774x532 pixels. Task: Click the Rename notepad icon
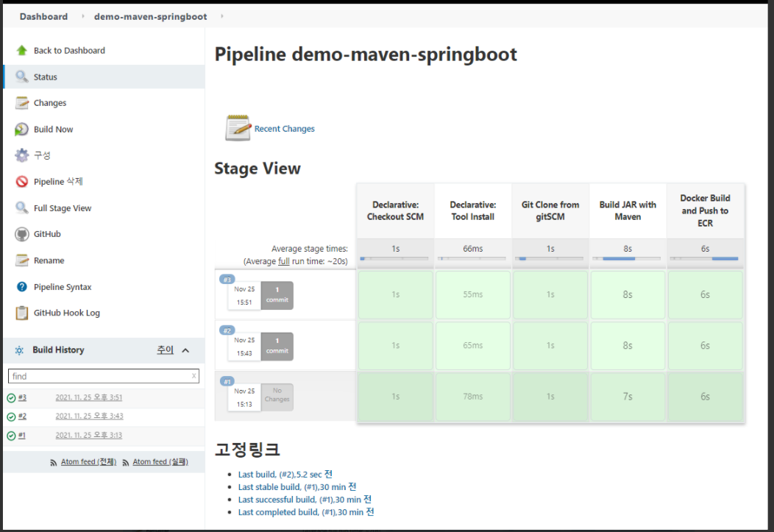point(22,260)
